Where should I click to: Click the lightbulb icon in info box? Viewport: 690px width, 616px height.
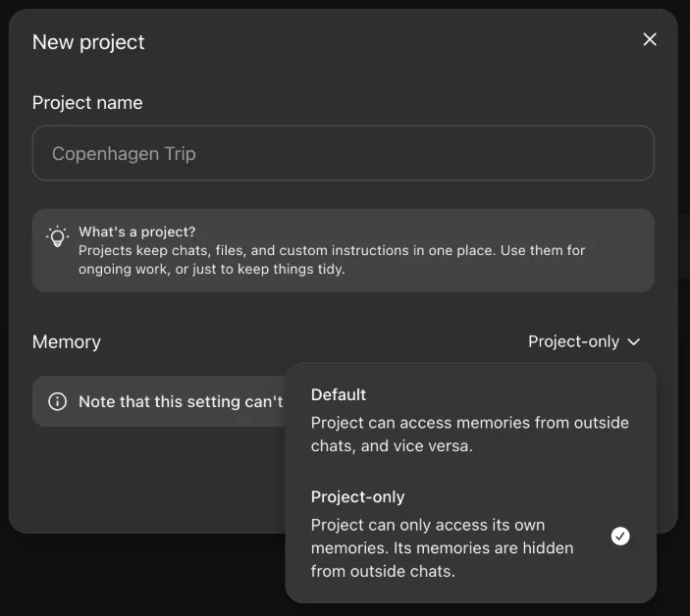(x=57, y=237)
